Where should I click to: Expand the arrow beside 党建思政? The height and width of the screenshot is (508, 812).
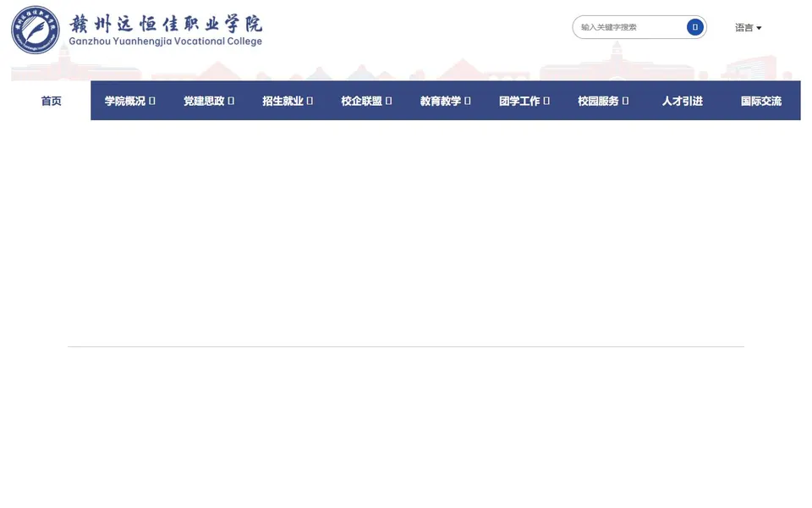231,101
